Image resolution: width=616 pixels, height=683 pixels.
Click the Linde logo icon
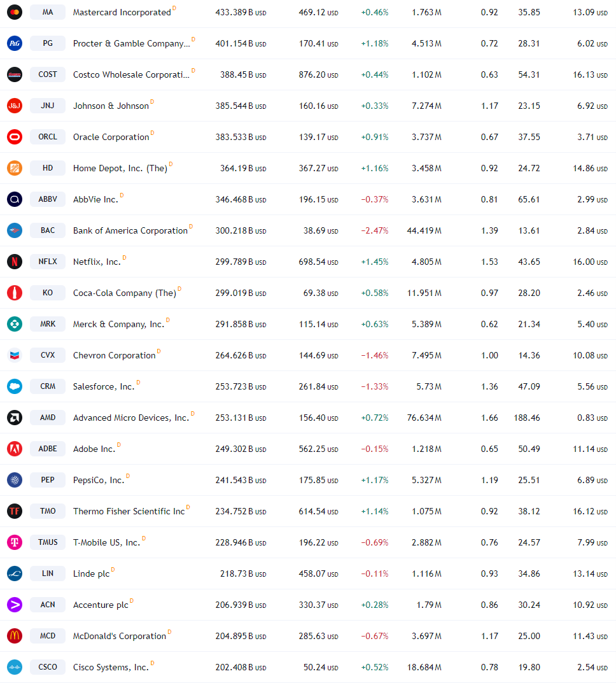pos(15,574)
